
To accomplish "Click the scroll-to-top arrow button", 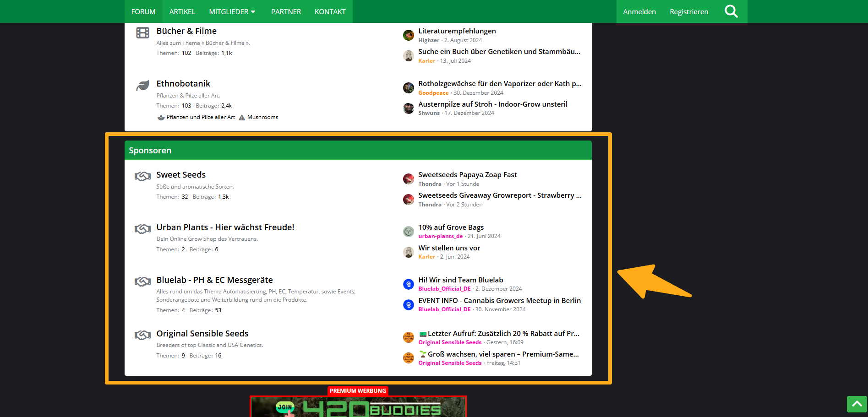I will 857,404.
